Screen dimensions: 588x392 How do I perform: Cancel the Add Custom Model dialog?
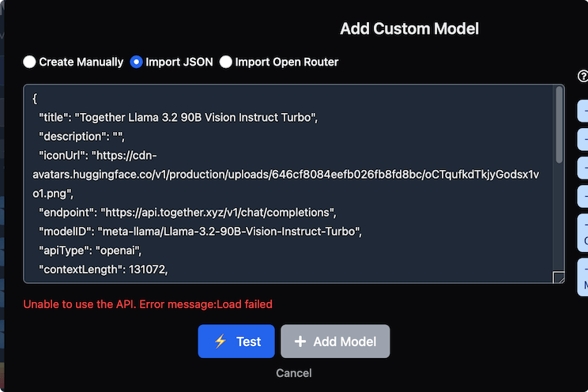(x=294, y=373)
